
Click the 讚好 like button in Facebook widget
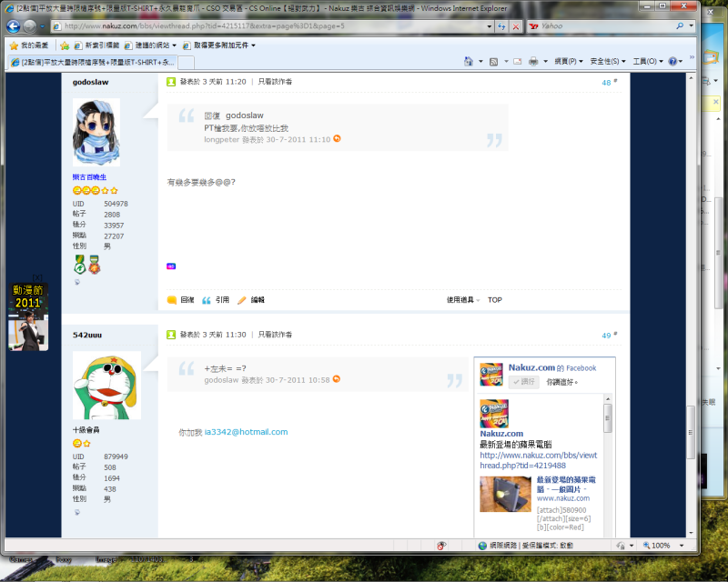pyautogui.click(x=524, y=382)
